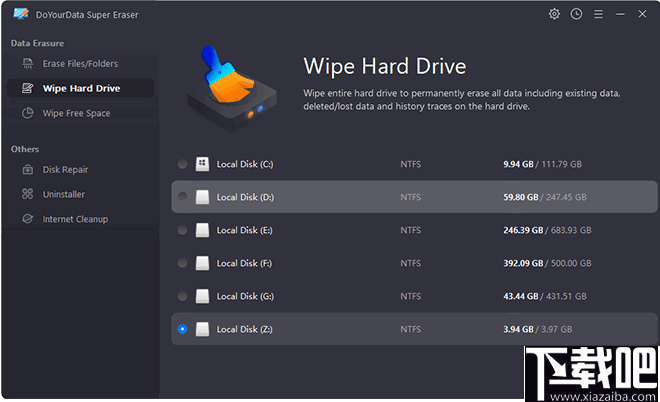Click the 59.80 GB / 247.45 GB size text

pyautogui.click(x=545, y=197)
